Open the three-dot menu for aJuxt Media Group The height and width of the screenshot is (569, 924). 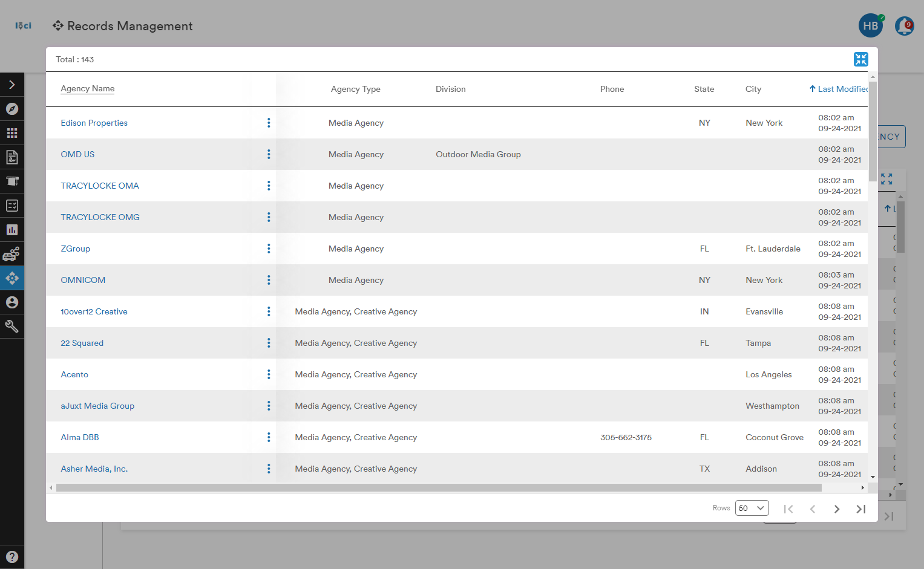pyautogui.click(x=269, y=406)
